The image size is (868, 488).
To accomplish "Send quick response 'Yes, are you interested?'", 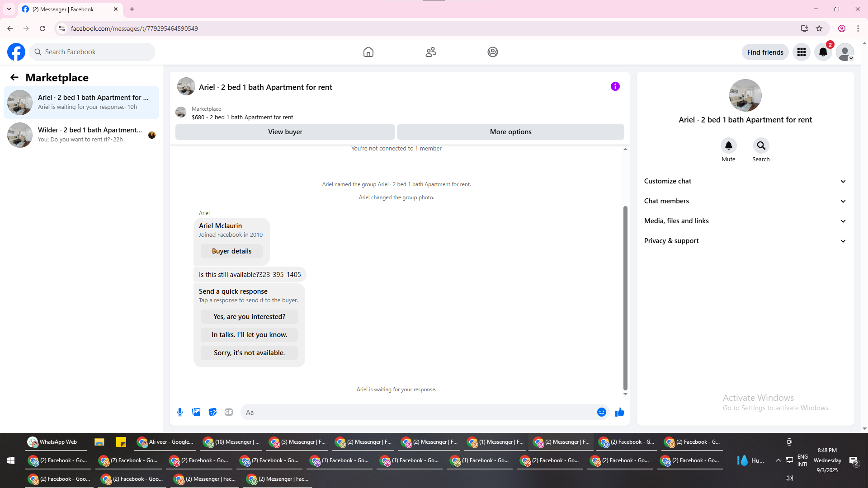I will (250, 317).
